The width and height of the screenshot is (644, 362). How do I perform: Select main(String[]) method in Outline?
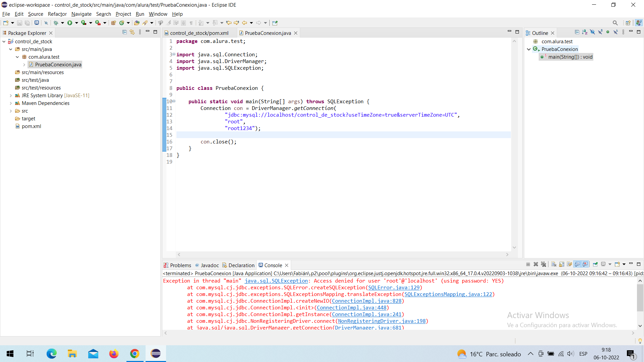(570, 57)
